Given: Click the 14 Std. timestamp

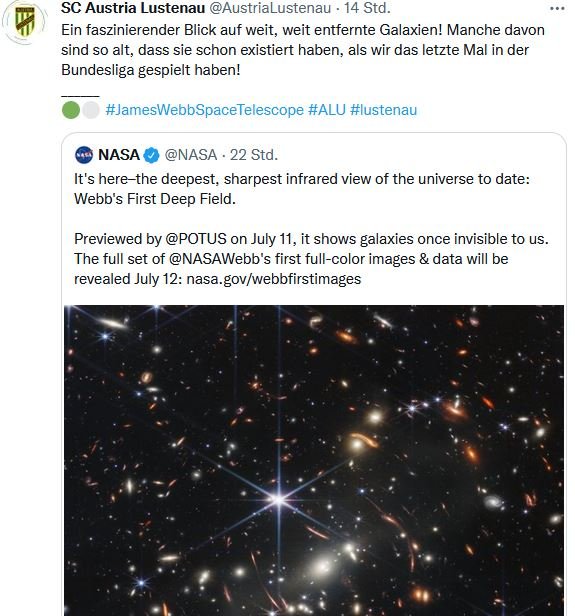Looking at the screenshot, I should coord(367,8).
